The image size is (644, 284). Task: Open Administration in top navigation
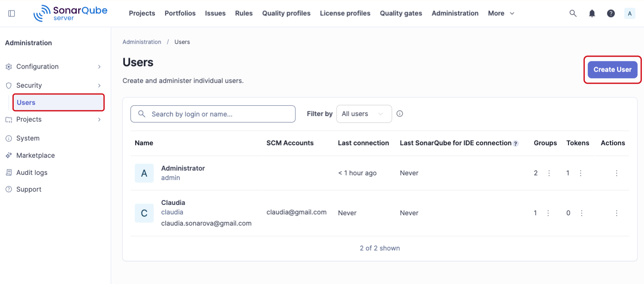click(x=455, y=13)
